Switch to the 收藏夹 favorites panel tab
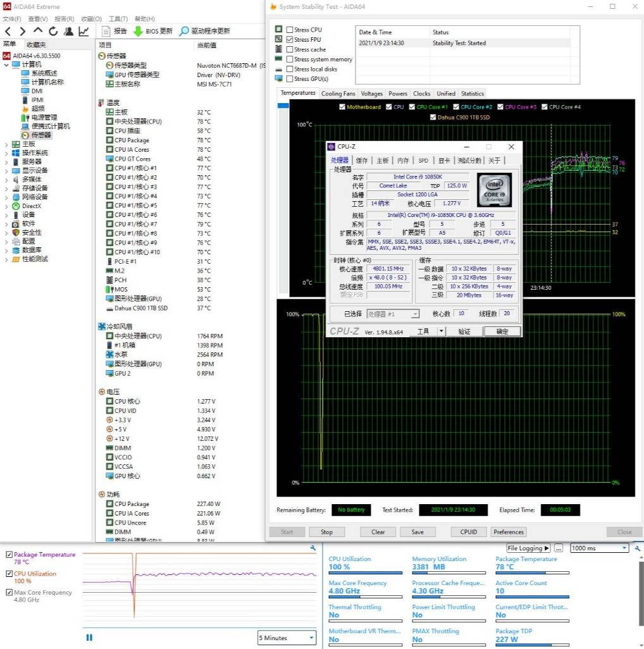The height and width of the screenshot is (649, 644). pos(37,44)
